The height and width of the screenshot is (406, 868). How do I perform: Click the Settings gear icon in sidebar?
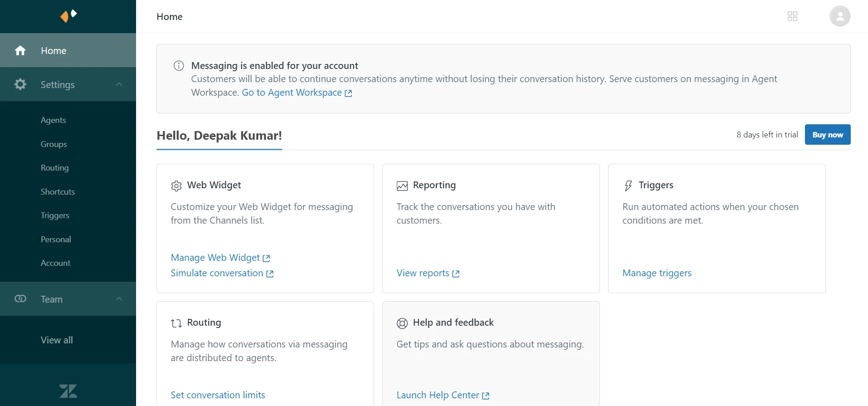[20, 84]
